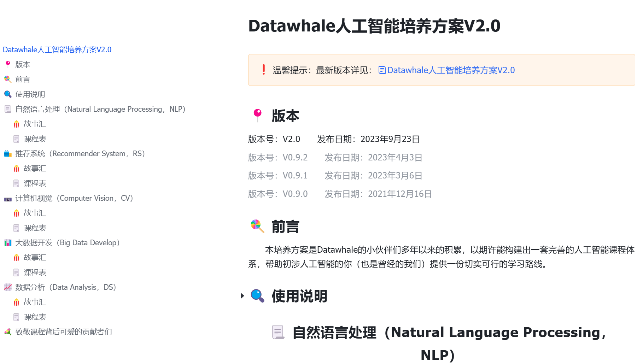Select 课程表 under 推荐系统

(35, 183)
